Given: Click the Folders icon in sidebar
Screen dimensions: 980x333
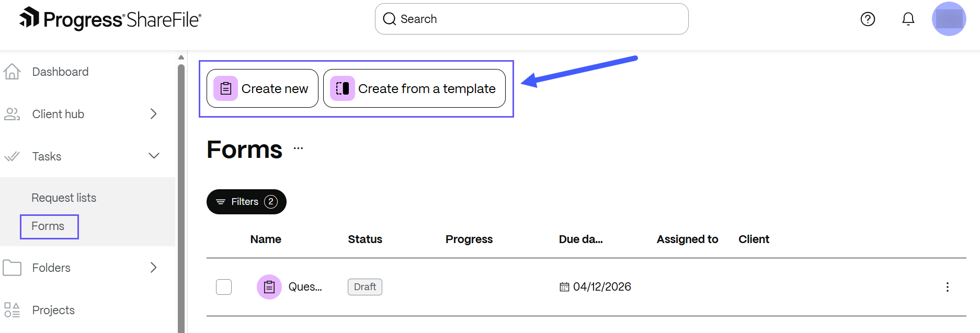Looking at the screenshot, I should pyautogui.click(x=12, y=268).
